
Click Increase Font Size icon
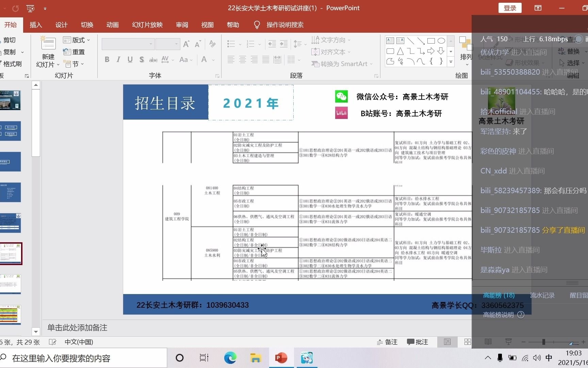(x=186, y=44)
